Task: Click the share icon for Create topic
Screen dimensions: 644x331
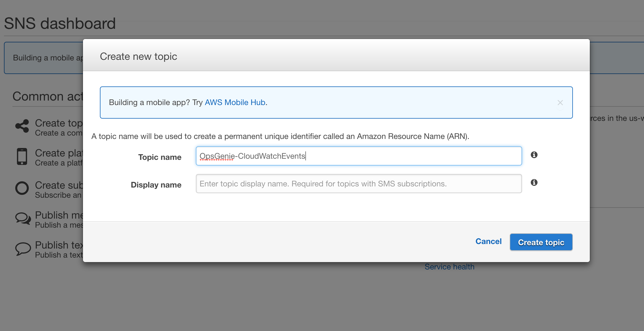Action: [22, 126]
